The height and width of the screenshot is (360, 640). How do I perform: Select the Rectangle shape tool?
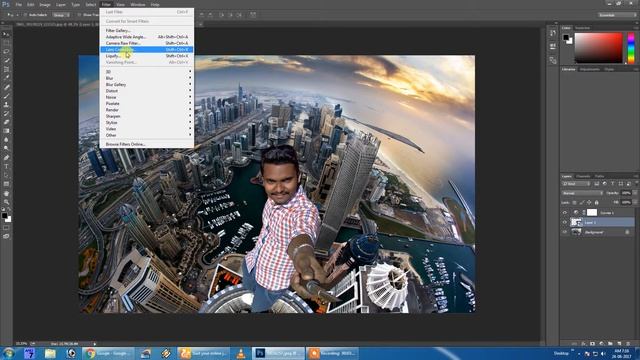pyautogui.click(x=6, y=184)
